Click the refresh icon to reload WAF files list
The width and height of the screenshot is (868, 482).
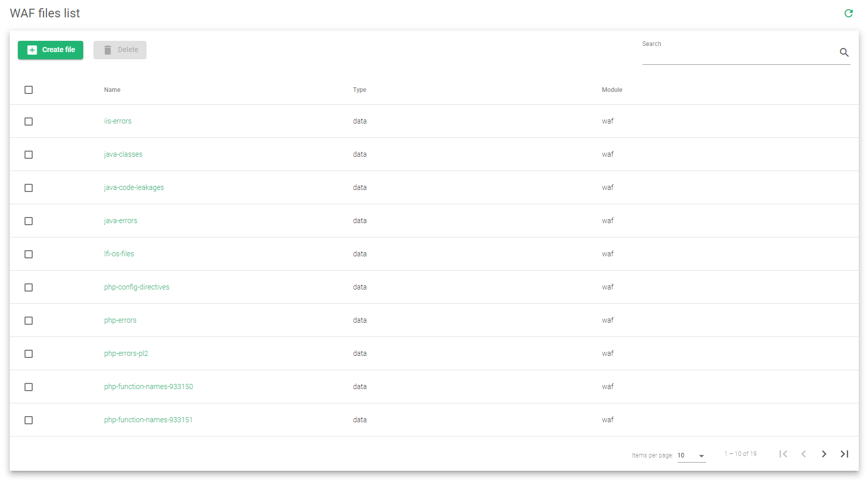click(849, 13)
